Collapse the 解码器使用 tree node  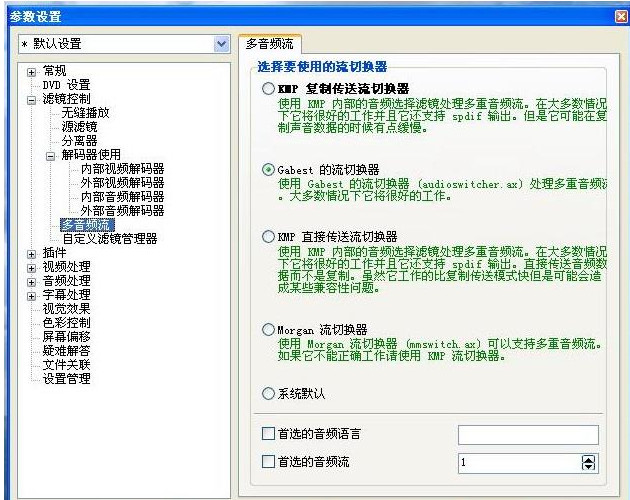(x=51, y=156)
